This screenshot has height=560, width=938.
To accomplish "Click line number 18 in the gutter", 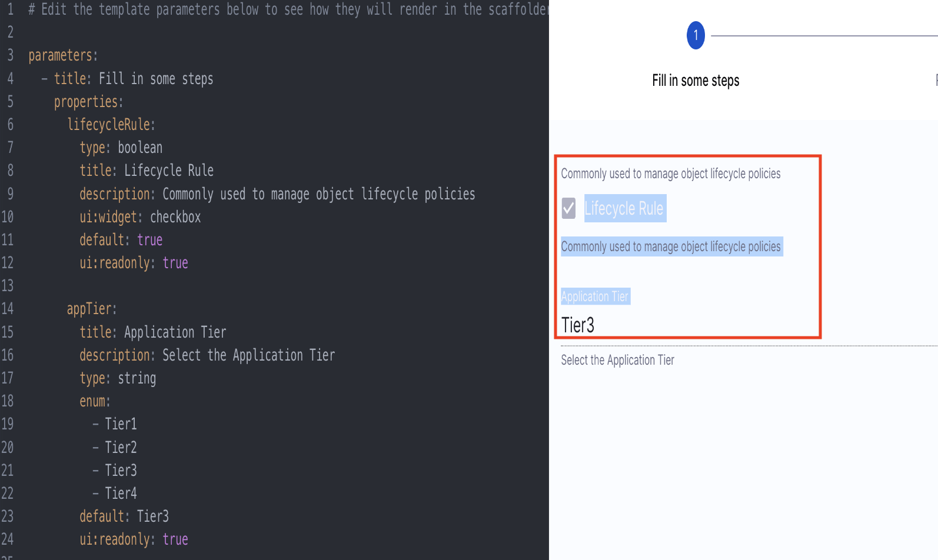I will [x=8, y=401].
